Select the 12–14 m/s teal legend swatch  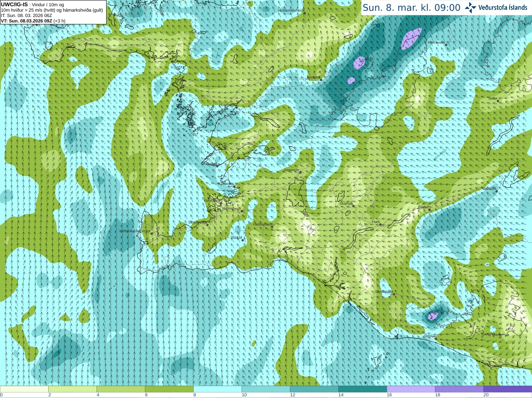[314, 389]
